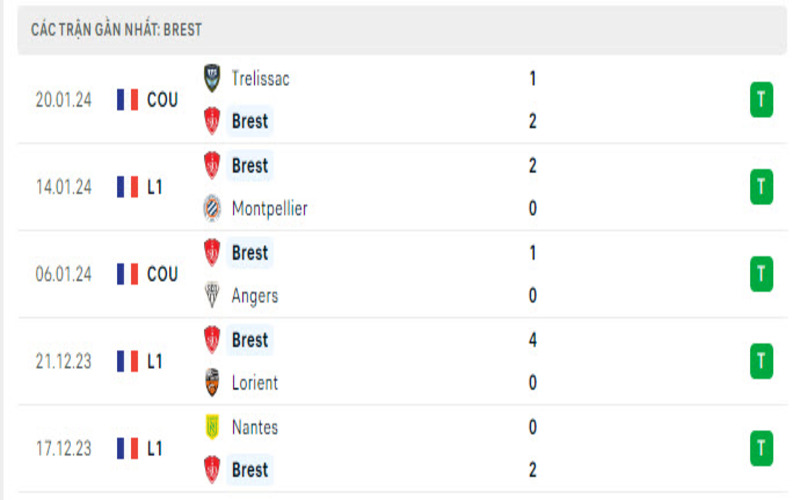
Task: Click French flag beside 17.12.23 match
Action: tap(127, 449)
